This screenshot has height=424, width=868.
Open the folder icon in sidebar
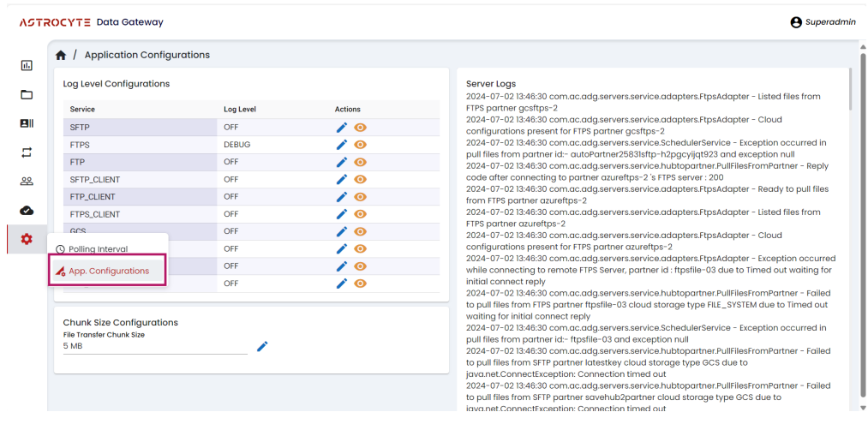click(x=27, y=94)
